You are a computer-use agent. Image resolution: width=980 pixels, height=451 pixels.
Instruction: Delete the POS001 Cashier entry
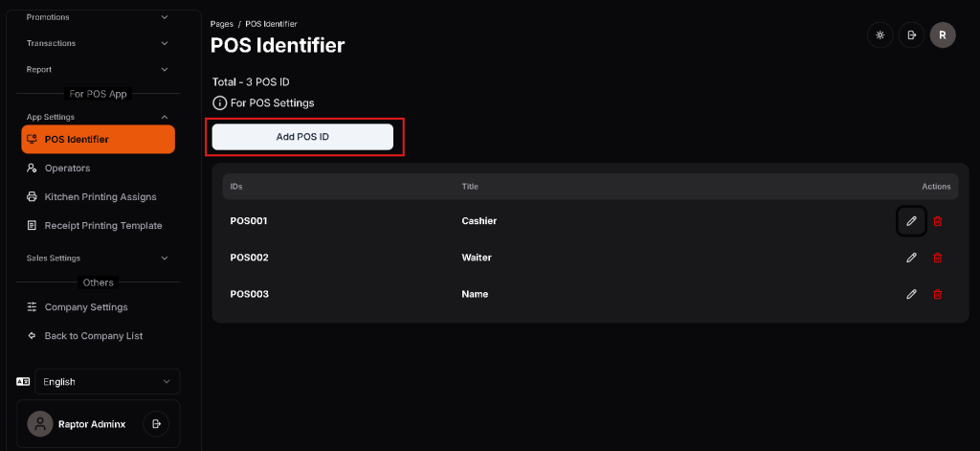937,221
